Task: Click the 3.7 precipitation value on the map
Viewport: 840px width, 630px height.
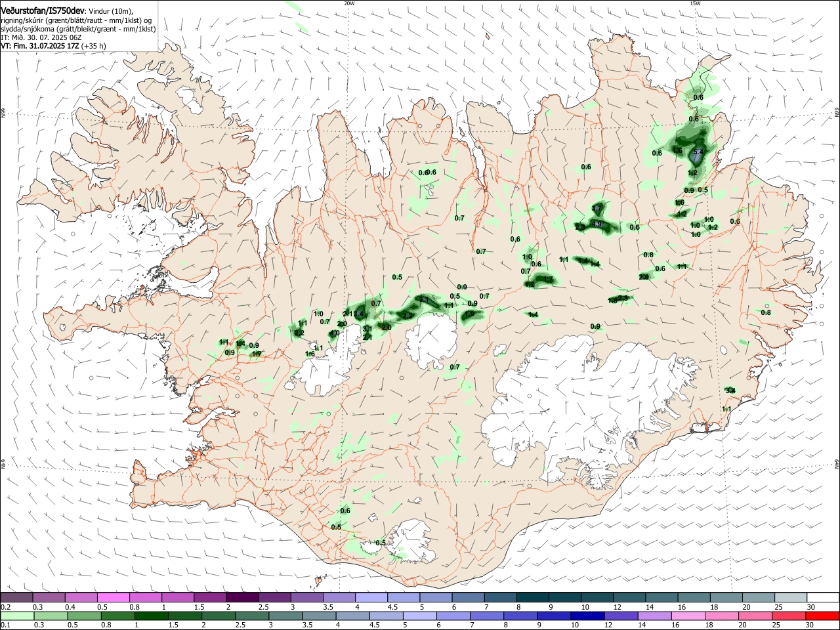Action: (x=597, y=208)
